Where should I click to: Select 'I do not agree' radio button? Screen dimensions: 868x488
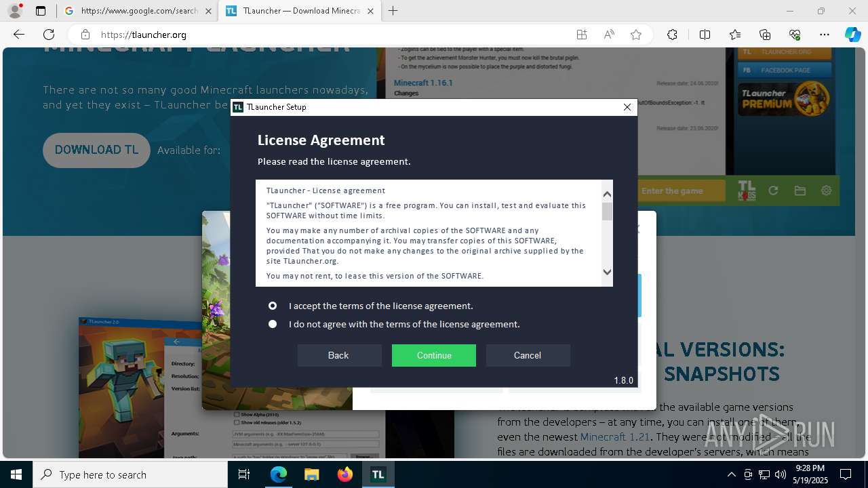(x=273, y=324)
